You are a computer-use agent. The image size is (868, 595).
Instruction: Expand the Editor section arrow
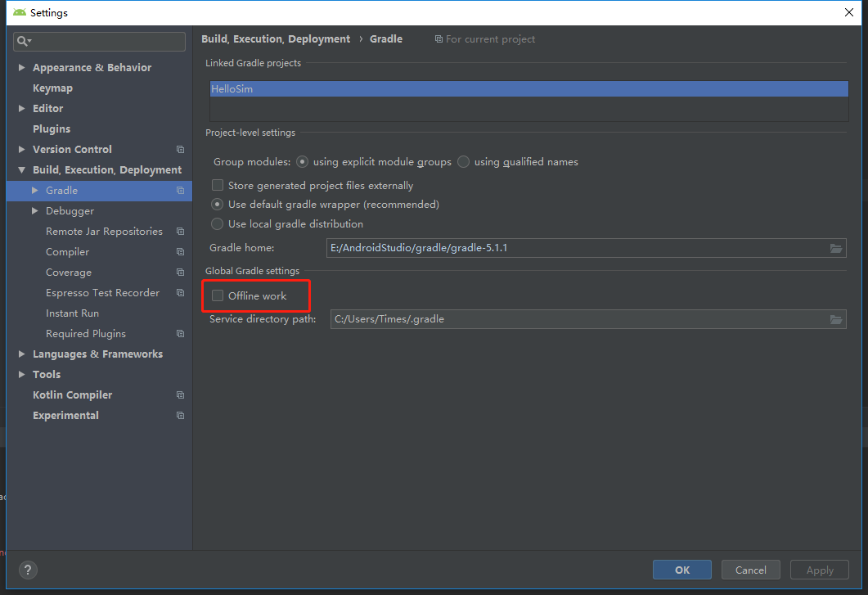coord(21,109)
